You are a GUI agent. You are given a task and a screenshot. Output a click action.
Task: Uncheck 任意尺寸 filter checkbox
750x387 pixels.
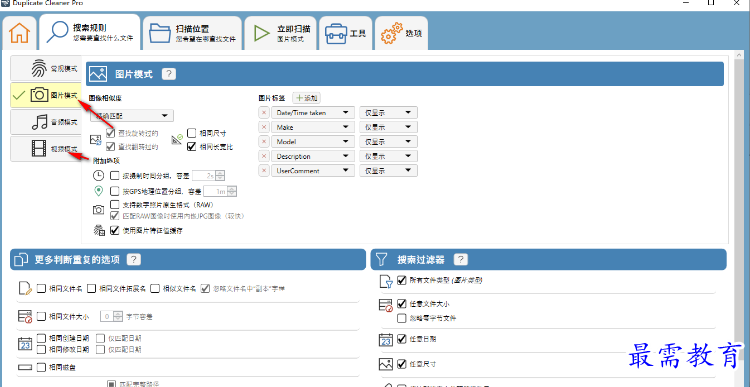(x=402, y=364)
